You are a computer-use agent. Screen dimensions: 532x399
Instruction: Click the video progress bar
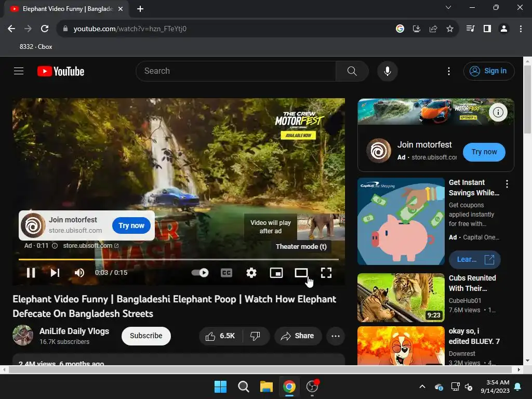coord(179,260)
